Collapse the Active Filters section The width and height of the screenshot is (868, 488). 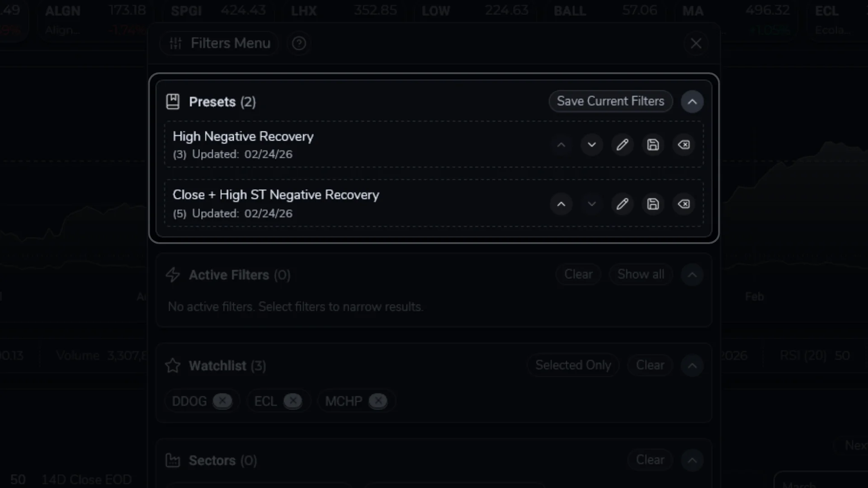(692, 274)
